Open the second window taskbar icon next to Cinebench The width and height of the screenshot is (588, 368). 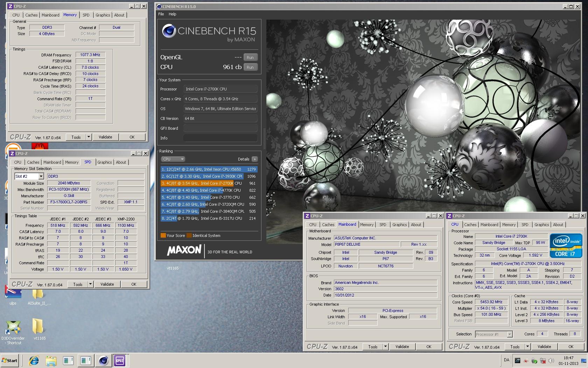pos(86,360)
